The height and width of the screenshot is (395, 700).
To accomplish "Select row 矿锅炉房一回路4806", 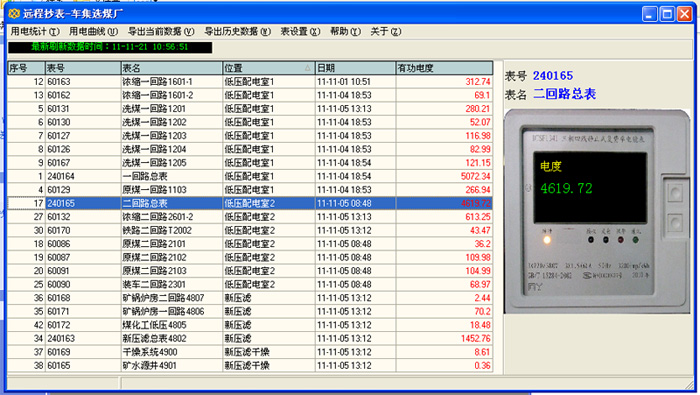I will pos(250,312).
